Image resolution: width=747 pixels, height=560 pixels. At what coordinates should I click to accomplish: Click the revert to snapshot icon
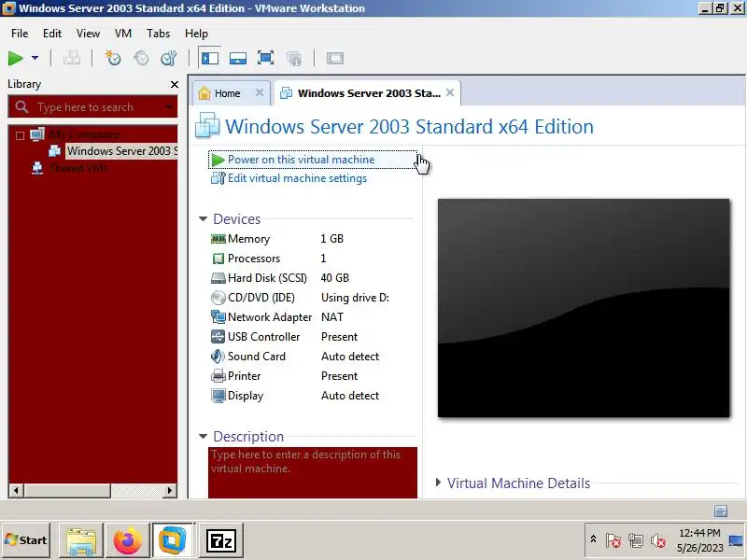[141, 58]
